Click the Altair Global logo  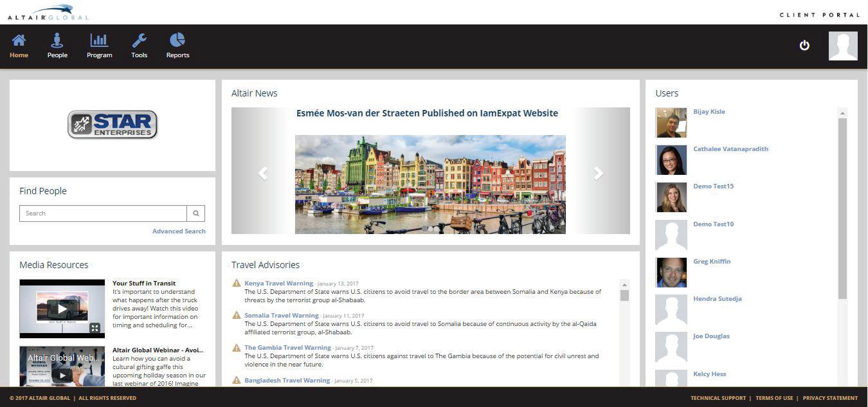[48, 12]
